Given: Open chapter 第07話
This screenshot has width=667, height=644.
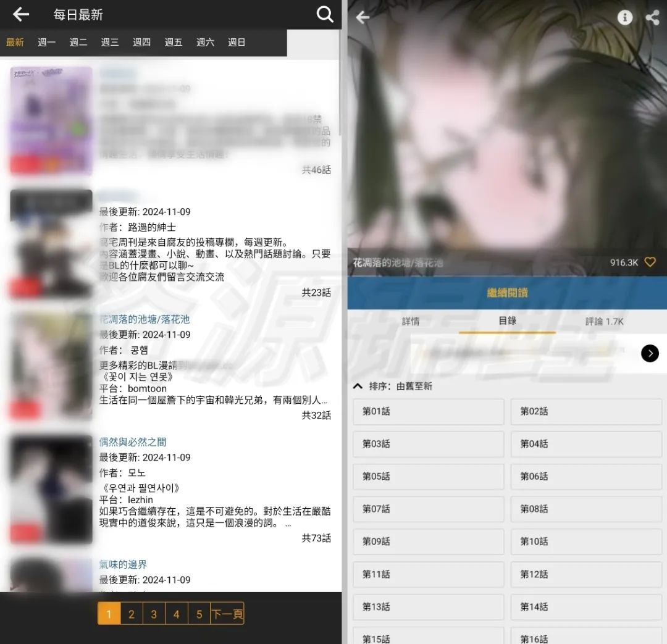Looking at the screenshot, I should [x=429, y=509].
